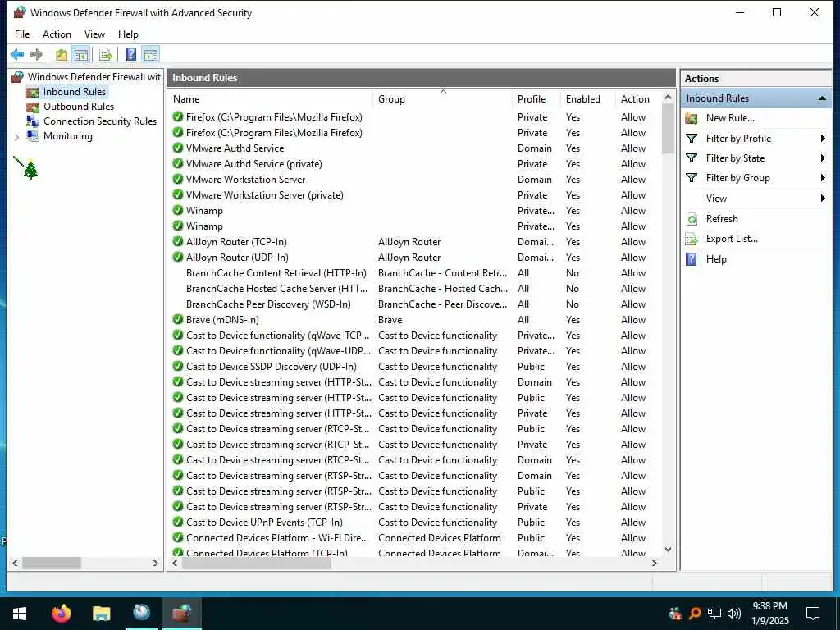Image resolution: width=840 pixels, height=630 pixels.
Task: Click the New Rule icon in Actions pane
Action: click(692, 118)
